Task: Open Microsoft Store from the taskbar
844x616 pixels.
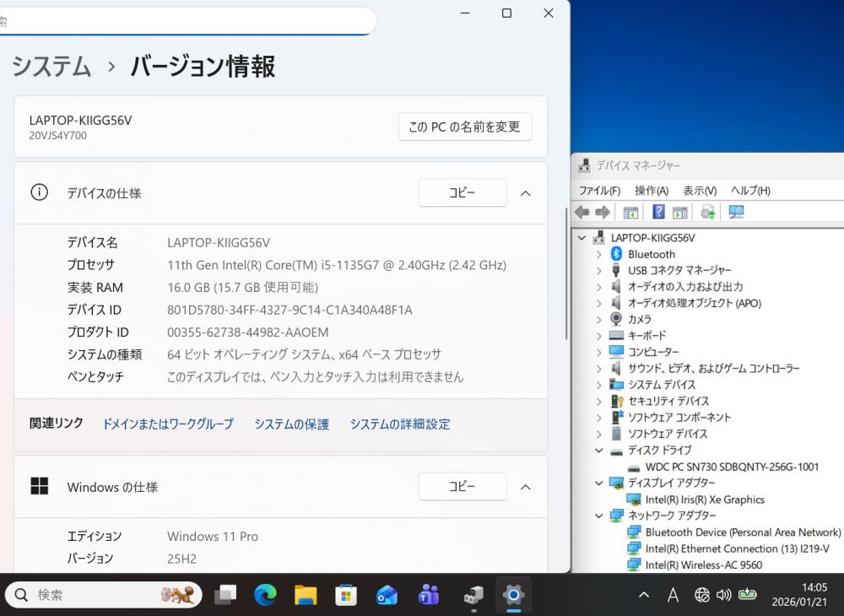Action: coord(346,596)
